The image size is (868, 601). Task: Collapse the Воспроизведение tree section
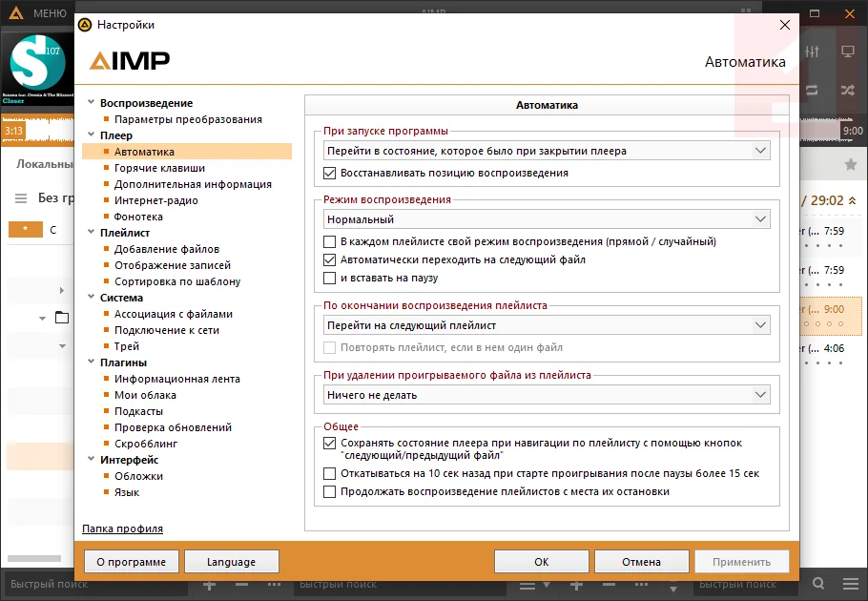pos(91,102)
